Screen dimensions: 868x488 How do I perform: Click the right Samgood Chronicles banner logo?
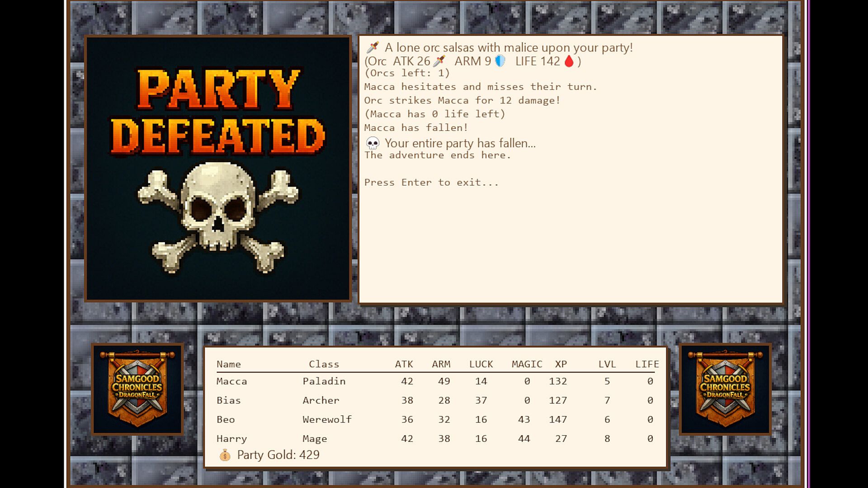pos(725,389)
